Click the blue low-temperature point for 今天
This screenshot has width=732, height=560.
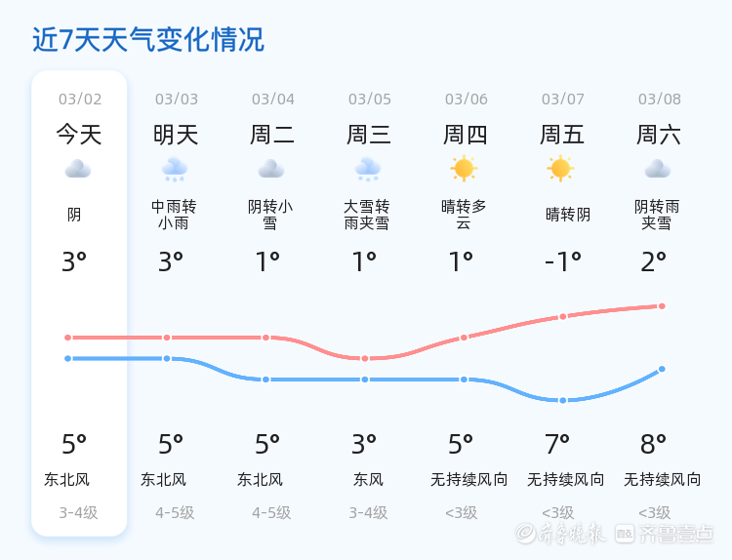[x=68, y=358]
